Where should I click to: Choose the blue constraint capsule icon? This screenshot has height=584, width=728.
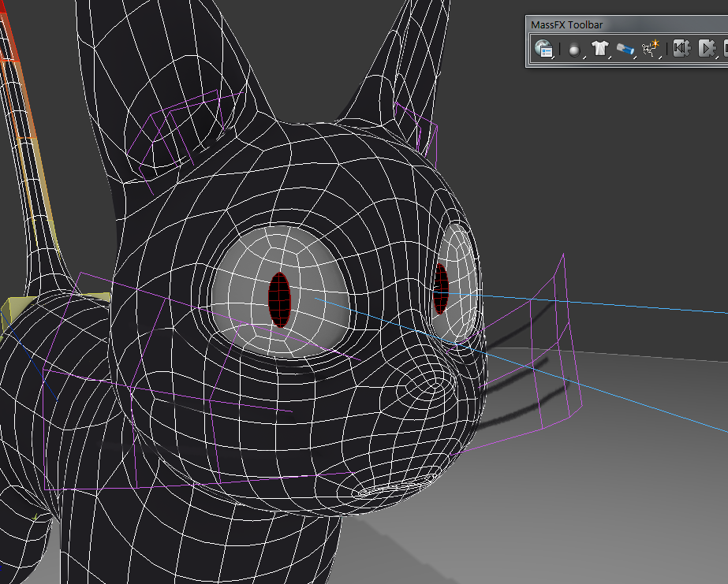[625, 49]
